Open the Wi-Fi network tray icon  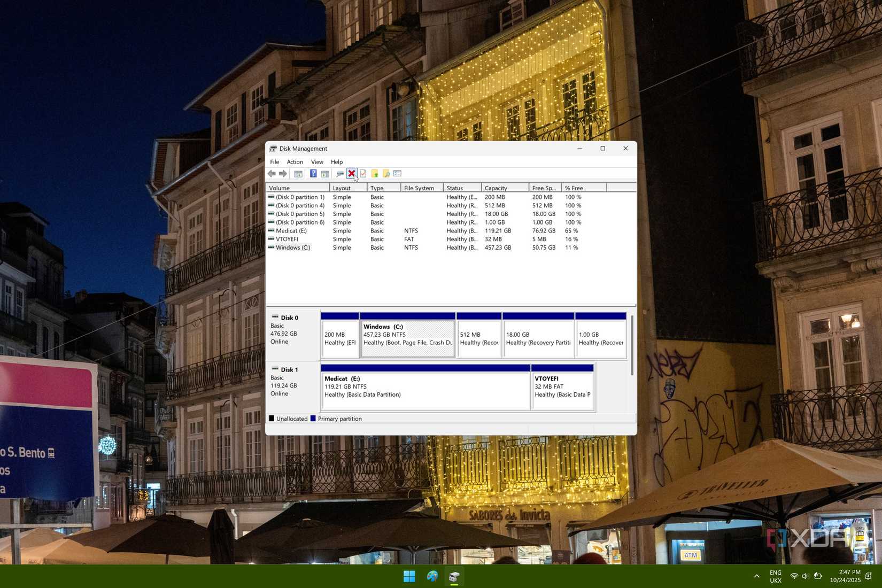794,576
